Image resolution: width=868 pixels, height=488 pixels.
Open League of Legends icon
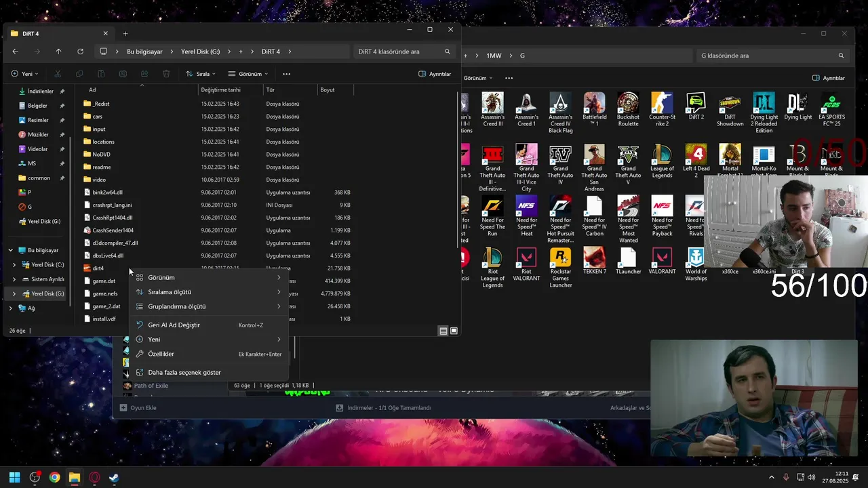[x=662, y=161]
